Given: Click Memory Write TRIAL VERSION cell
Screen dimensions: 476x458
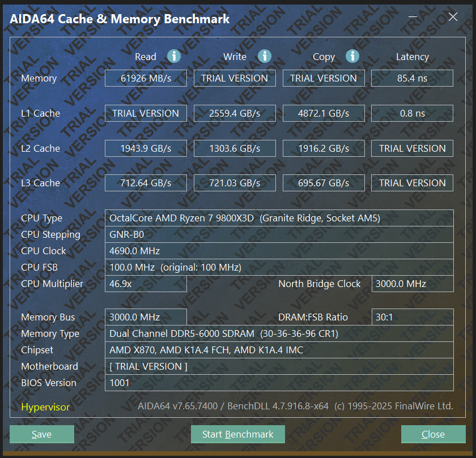Looking at the screenshot, I should 235,78.
